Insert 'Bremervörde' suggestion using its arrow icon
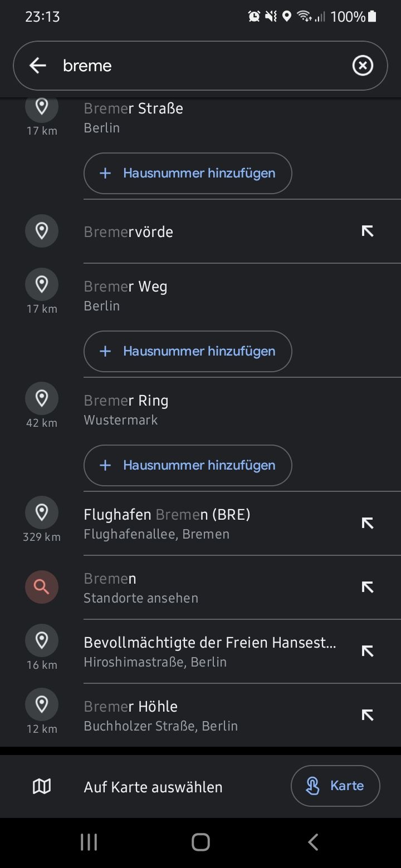Image resolution: width=401 pixels, height=868 pixels. point(367,231)
